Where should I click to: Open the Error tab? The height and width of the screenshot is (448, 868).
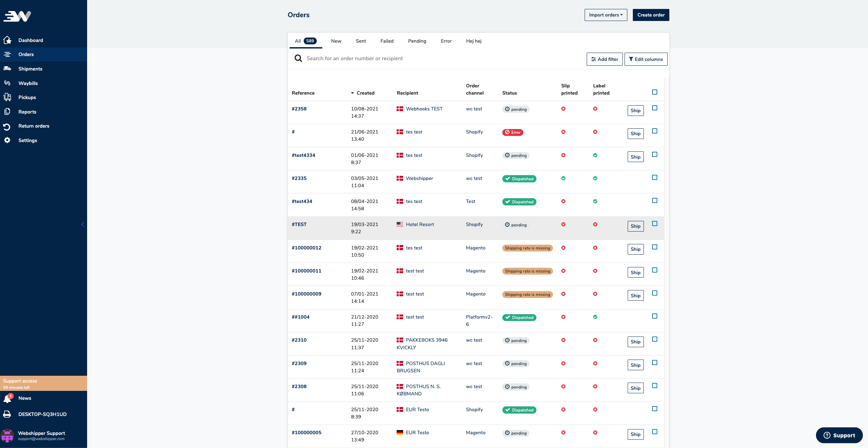[x=445, y=41]
